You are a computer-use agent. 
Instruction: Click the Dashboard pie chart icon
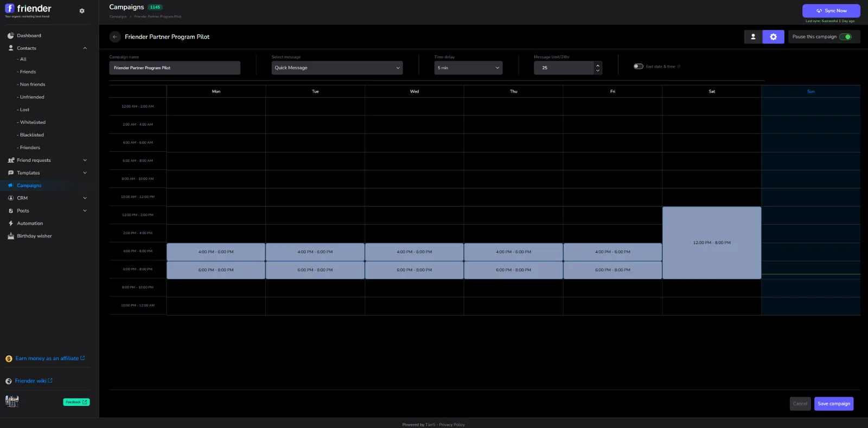pos(10,36)
